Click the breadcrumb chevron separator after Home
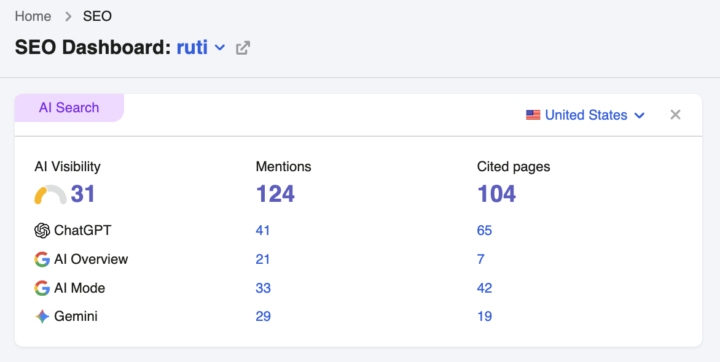This screenshot has height=362, width=720. [68, 17]
